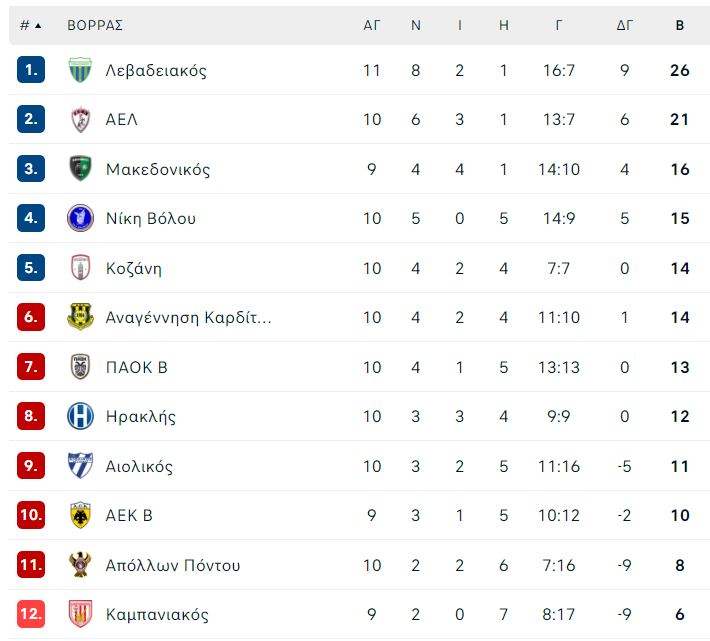
Task: Select the Νίκη Βόλου round blue badge
Action: pyautogui.click(x=80, y=218)
